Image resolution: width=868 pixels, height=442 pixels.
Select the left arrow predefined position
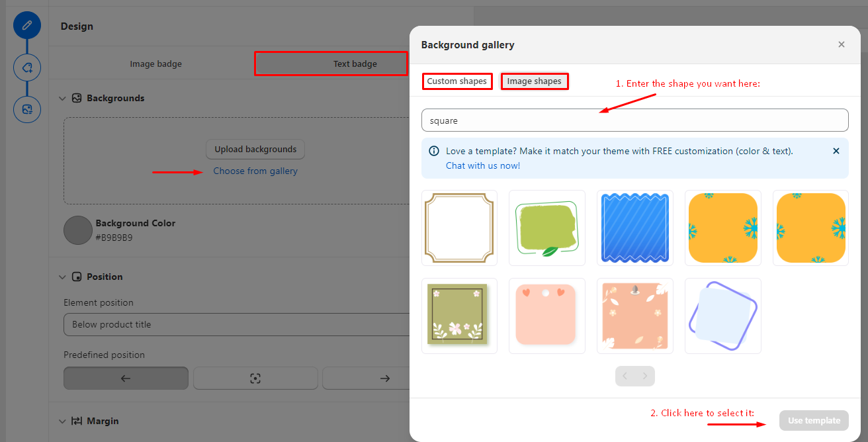(126, 378)
